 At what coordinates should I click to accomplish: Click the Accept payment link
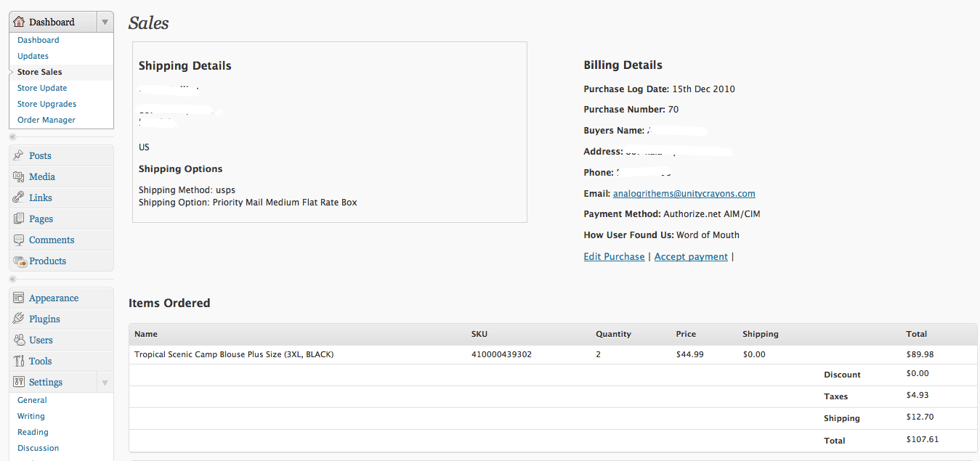pos(691,256)
